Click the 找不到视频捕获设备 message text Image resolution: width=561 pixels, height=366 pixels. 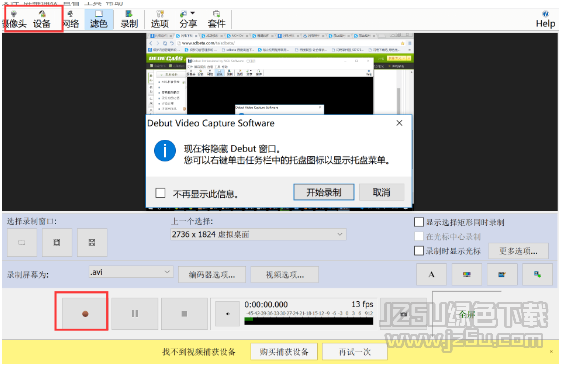click(199, 352)
